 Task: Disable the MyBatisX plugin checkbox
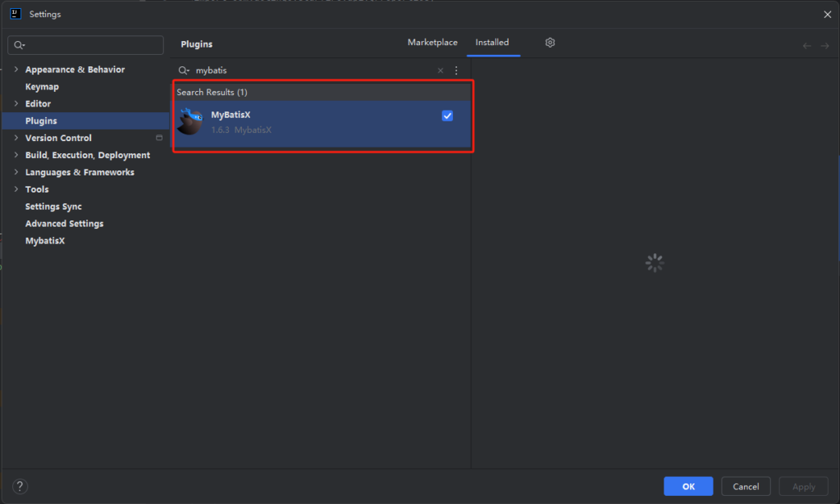click(x=447, y=116)
